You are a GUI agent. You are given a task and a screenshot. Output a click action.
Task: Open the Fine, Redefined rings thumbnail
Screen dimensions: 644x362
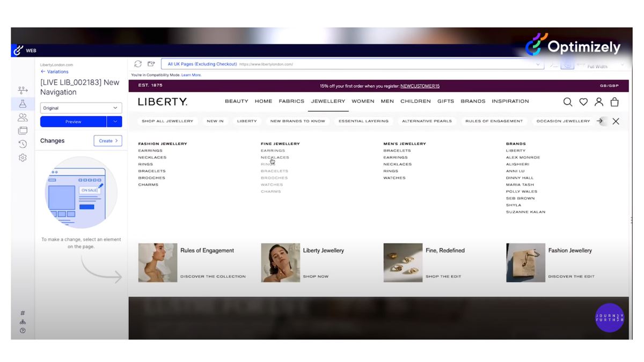(403, 263)
